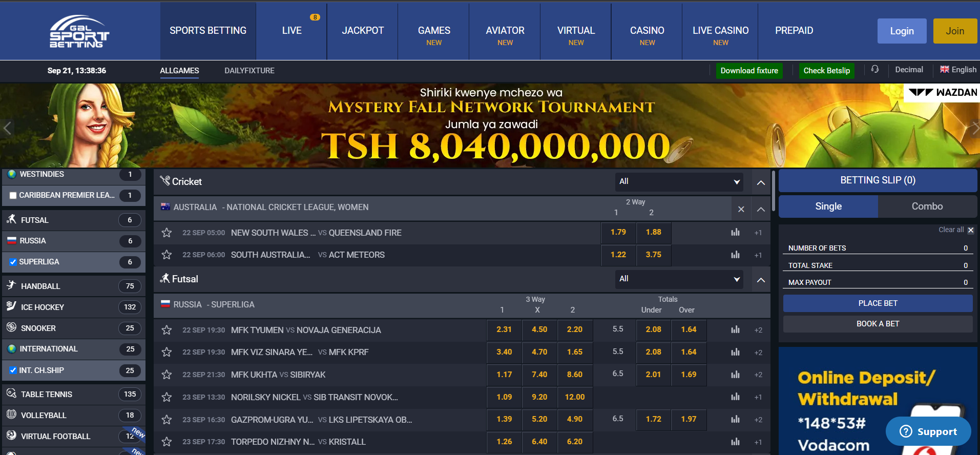Change language from English
The height and width of the screenshot is (455, 980).
coord(958,70)
